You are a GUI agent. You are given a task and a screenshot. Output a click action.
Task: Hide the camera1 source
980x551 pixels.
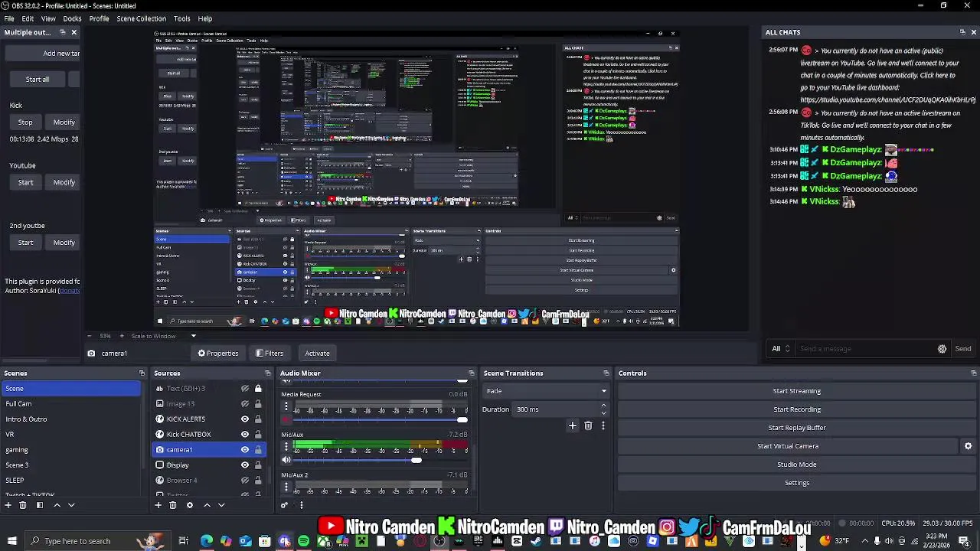tap(245, 450)
